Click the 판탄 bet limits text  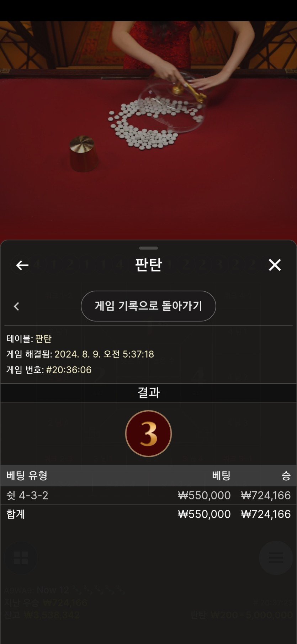click(242, 615)
